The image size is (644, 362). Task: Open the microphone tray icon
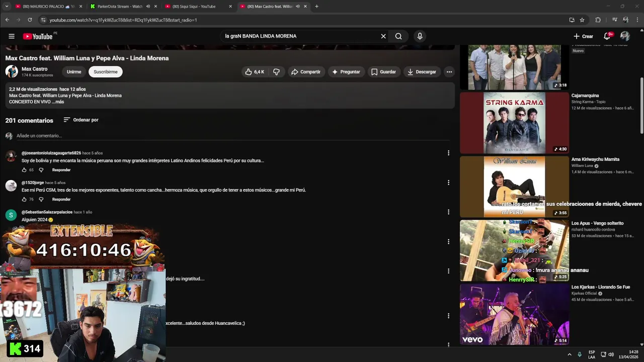[x=580, y=354]
